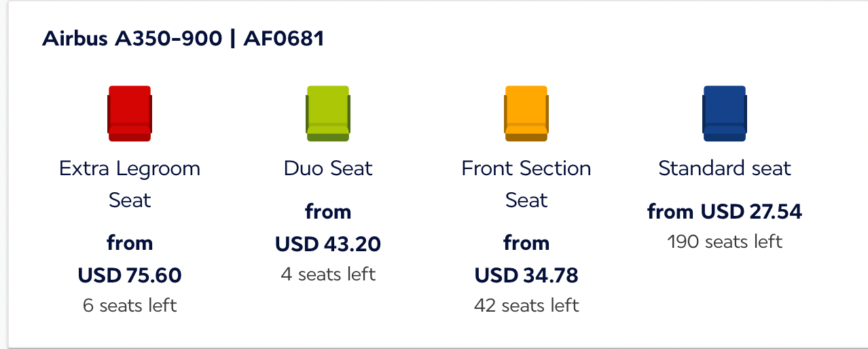Click the 42 seats left text
This screenshot has width=868, height=349.
(526, 306)
